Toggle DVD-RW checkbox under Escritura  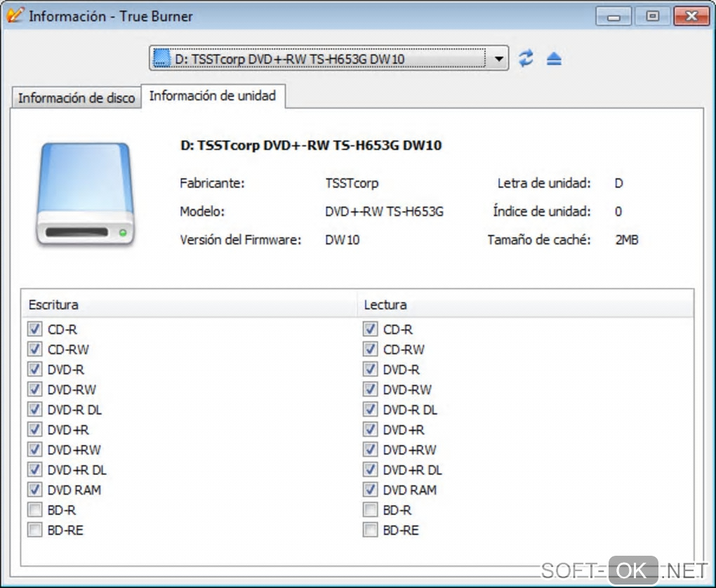(34, 389)
